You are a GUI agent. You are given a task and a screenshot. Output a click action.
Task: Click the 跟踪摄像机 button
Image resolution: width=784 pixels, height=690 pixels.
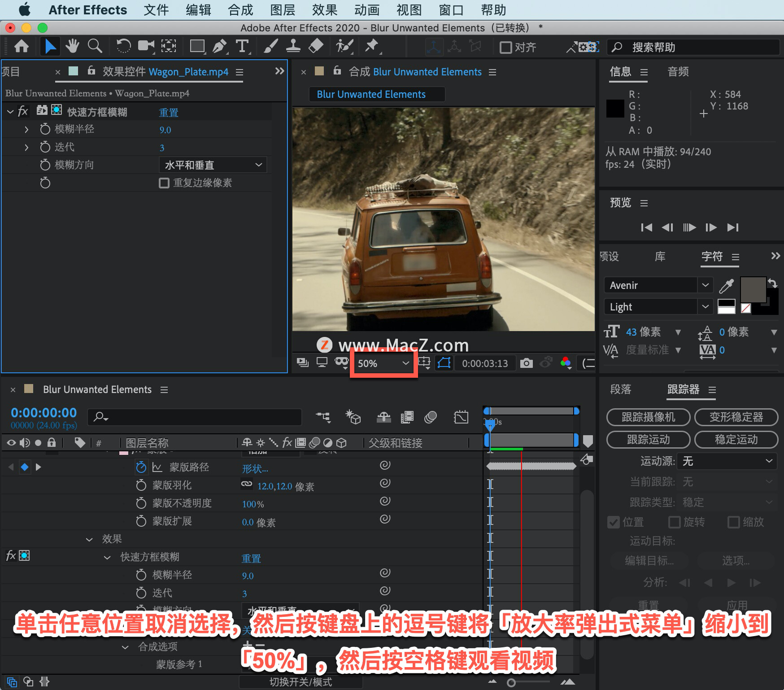648,417
